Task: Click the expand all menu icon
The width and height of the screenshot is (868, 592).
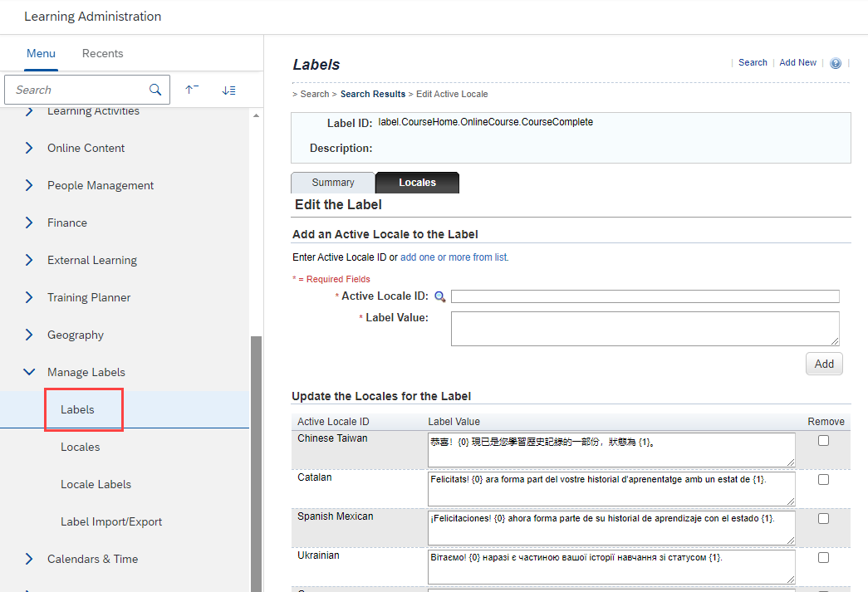Action: pos(228,90)
